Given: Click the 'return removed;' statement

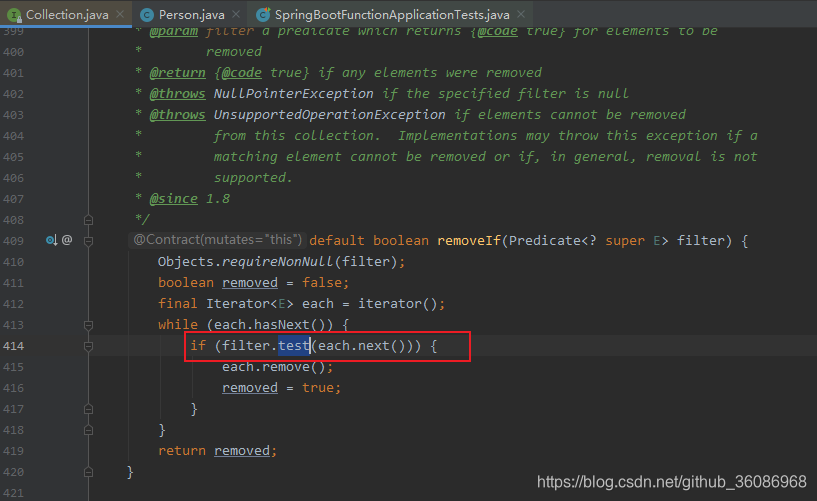Looking at the screenshot, I should (x=217, y=450).
